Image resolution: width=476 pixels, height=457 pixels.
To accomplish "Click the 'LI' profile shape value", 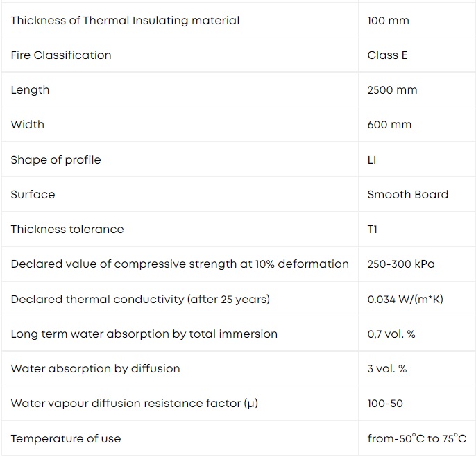I will click(x=372, y=160).
